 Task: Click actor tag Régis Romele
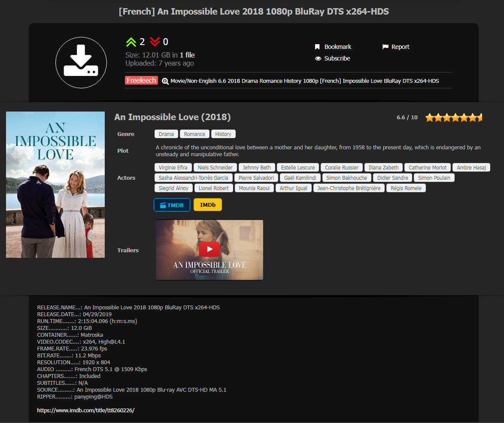(406, 188)
